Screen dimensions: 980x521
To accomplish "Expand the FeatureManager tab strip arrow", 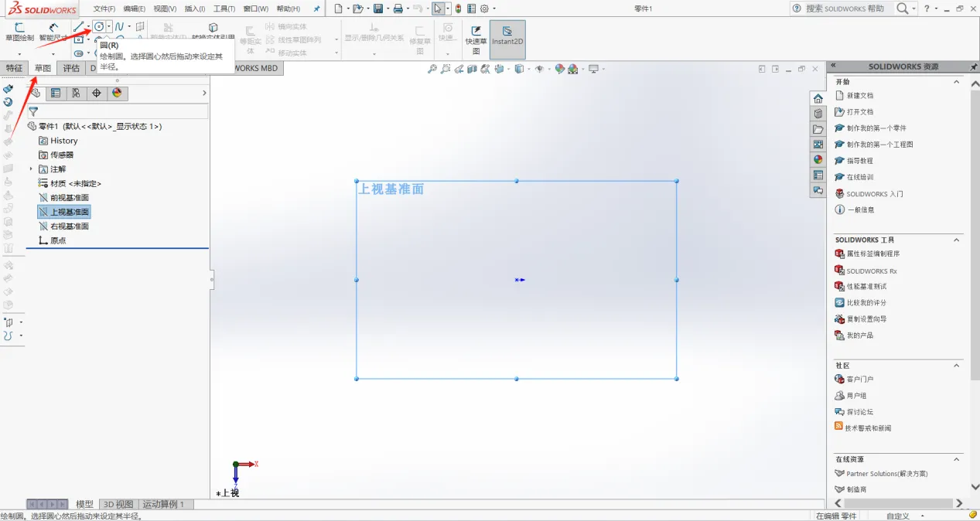I will (x=204, y=94).
